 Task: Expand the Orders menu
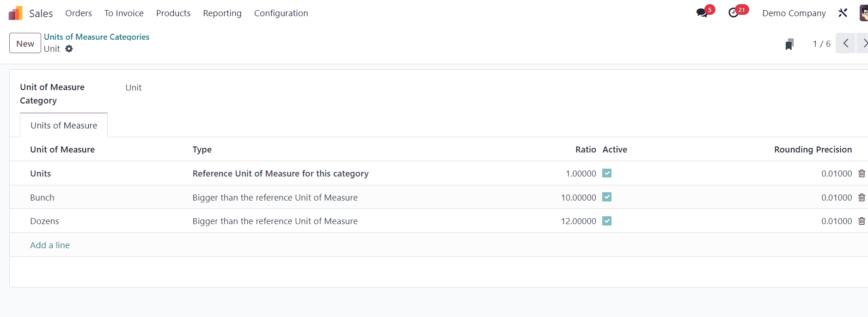click(x=79, y=13)
